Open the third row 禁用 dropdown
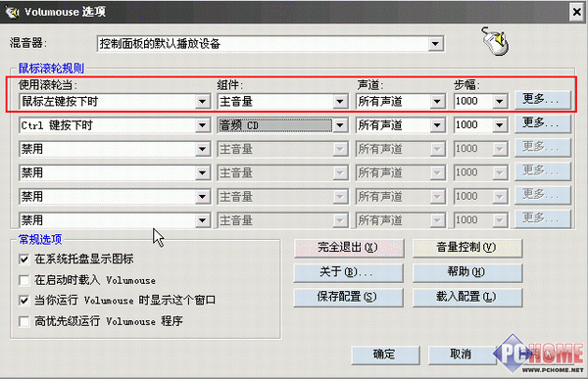 click(x=203, y=149)
